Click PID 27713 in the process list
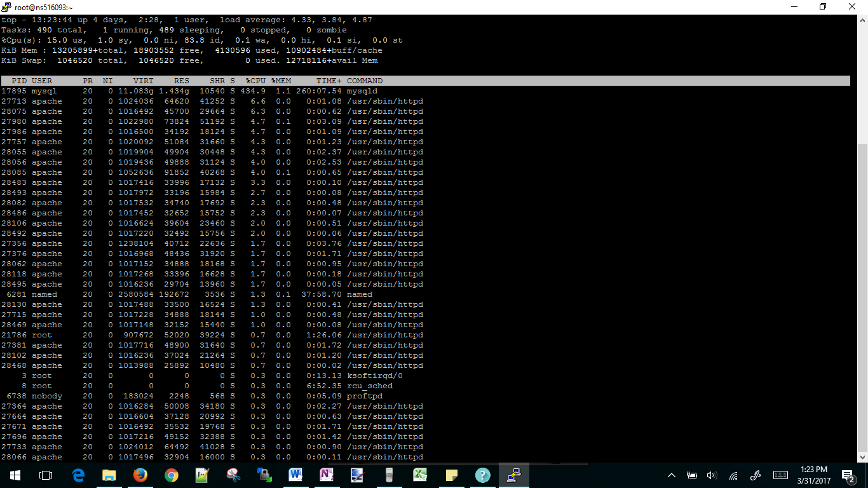 (x=14, y=101)
